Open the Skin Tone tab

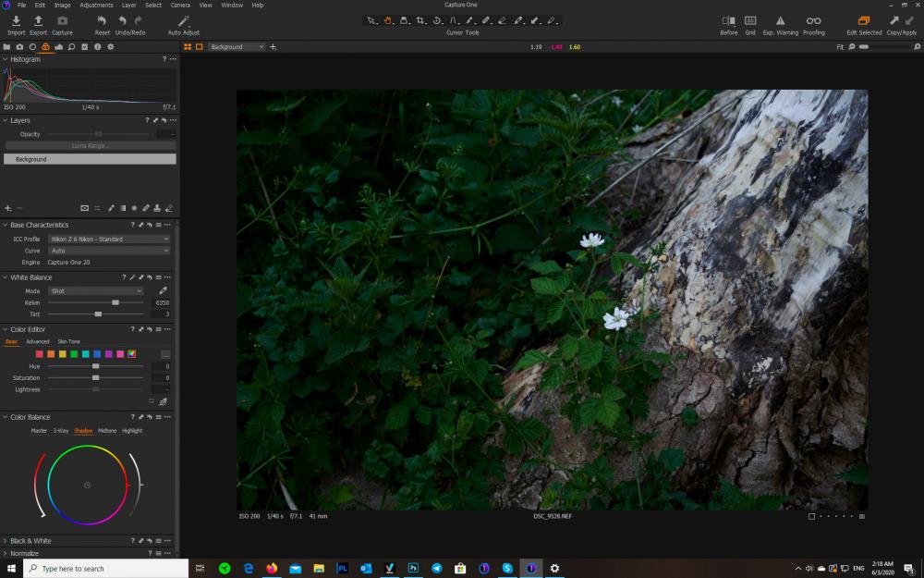point(69,341)
